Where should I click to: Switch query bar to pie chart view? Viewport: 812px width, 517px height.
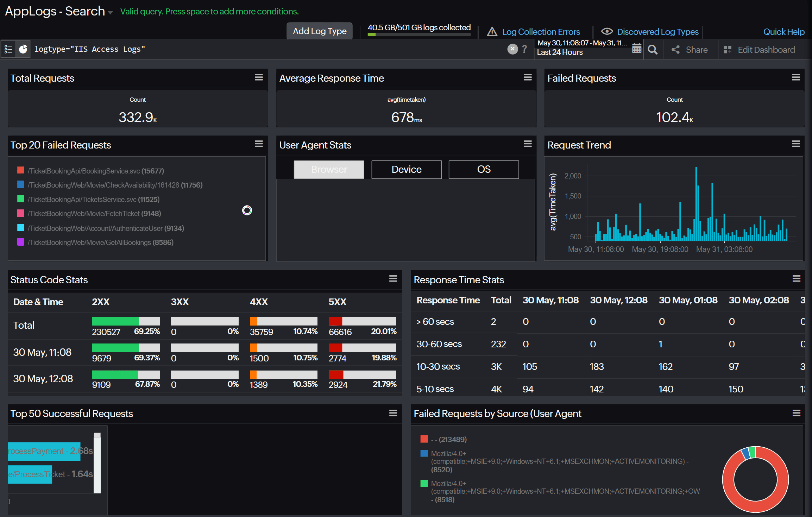click(x=23, y=49)
